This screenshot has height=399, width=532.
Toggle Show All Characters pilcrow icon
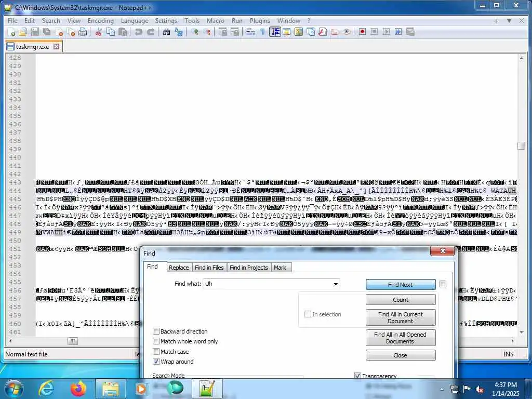262,32
